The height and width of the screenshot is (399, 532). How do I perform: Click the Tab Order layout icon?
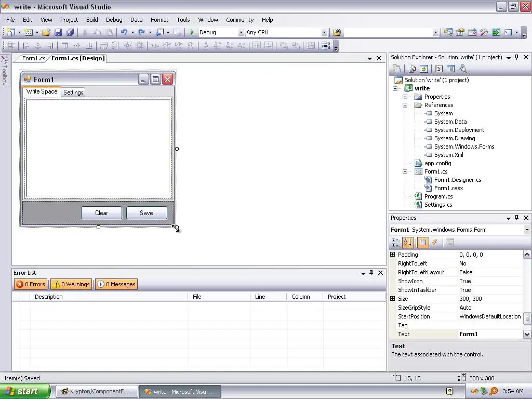pos(325,46)
